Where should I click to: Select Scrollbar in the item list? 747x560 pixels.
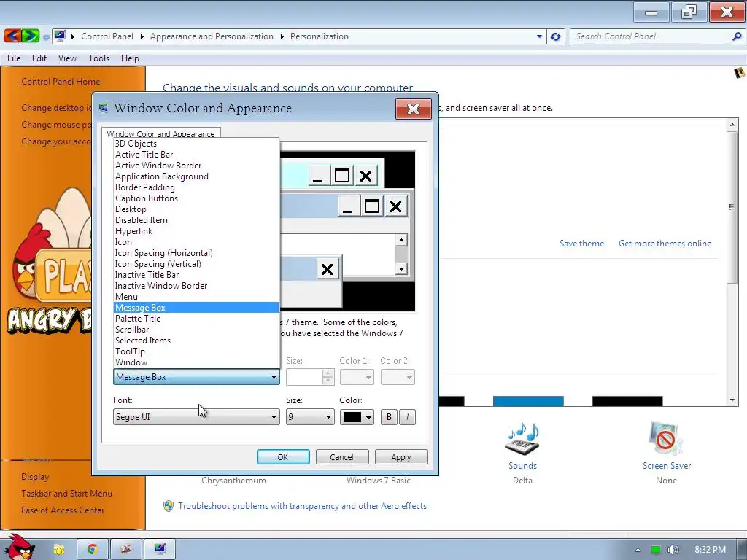[196, 330]
